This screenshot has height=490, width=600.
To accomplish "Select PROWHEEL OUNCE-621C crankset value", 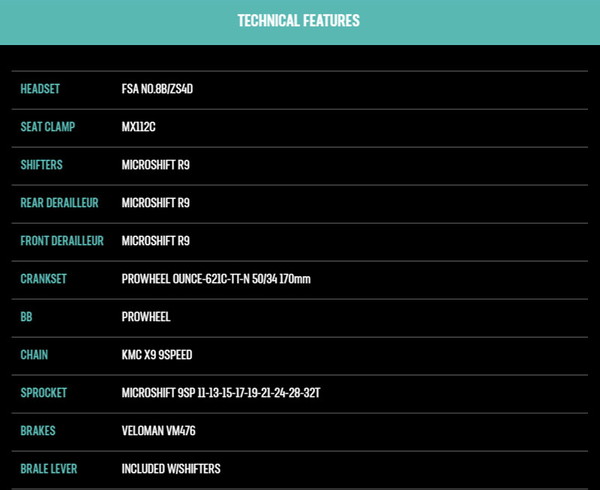I will click(215, 279).
